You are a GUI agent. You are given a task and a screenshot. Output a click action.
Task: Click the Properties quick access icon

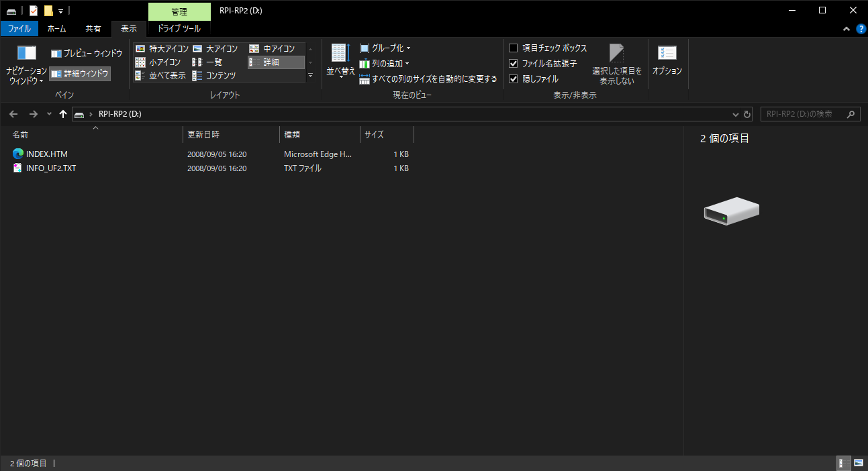coord(34,11)
